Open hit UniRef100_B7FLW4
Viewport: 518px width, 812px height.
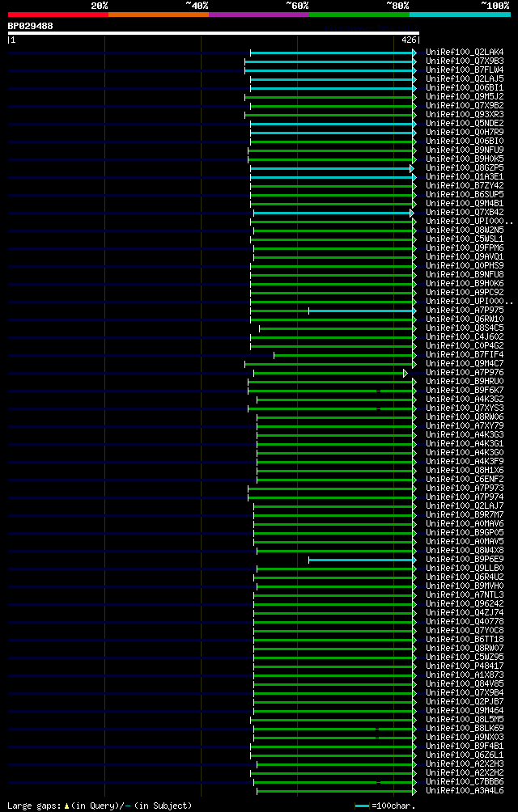pyautogui.click(x=464, y=70)
